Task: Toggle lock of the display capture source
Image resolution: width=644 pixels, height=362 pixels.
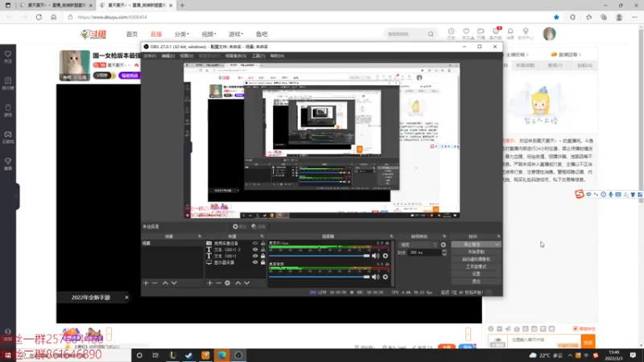Action: (x=263, y=262)
